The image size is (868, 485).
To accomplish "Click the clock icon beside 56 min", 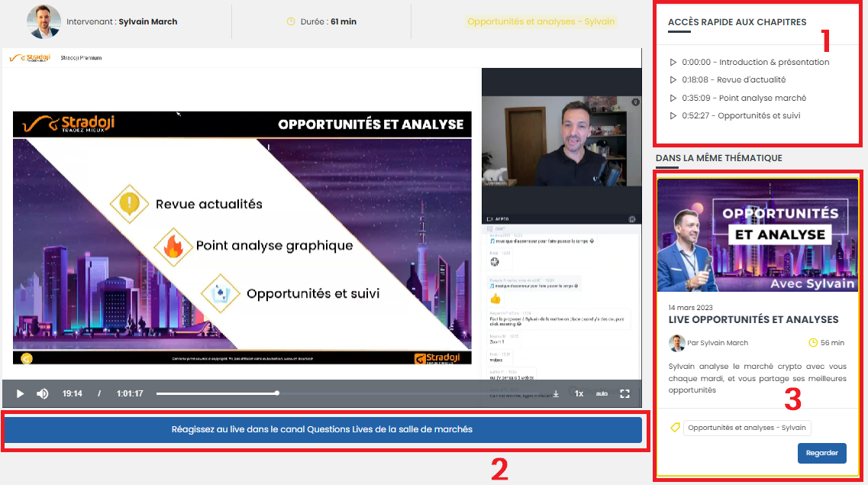I will 812,343.
